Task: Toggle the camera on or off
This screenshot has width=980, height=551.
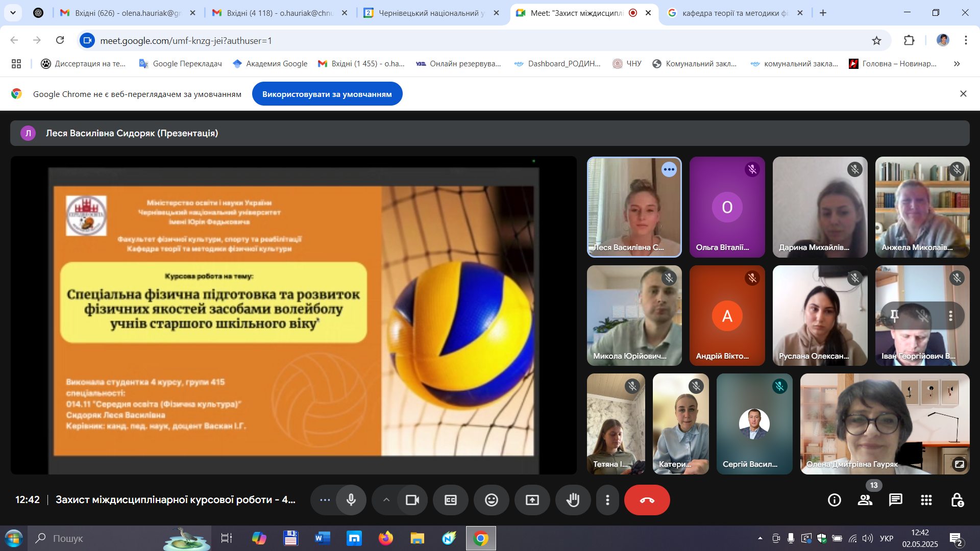Action: 412,500
